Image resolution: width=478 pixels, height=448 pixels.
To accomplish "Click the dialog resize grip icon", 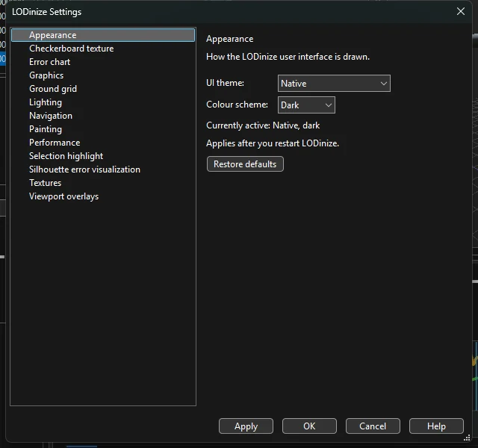I will tap(467, 438).
